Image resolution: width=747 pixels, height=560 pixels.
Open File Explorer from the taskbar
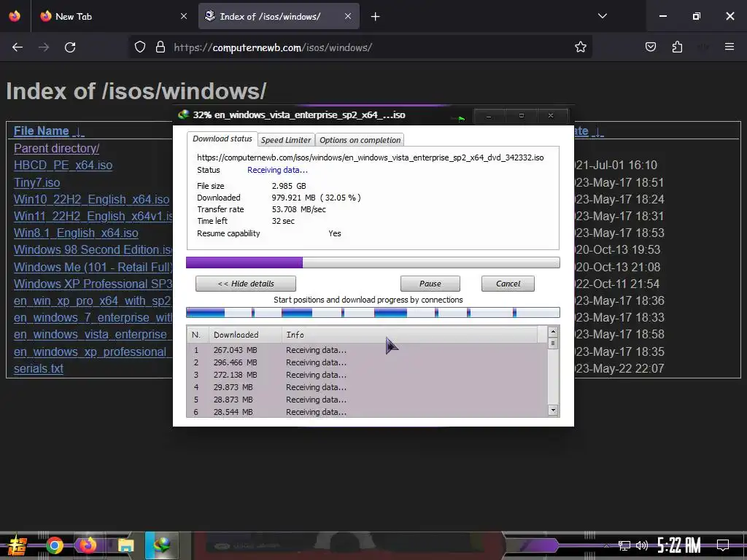[x=125, y=545]
